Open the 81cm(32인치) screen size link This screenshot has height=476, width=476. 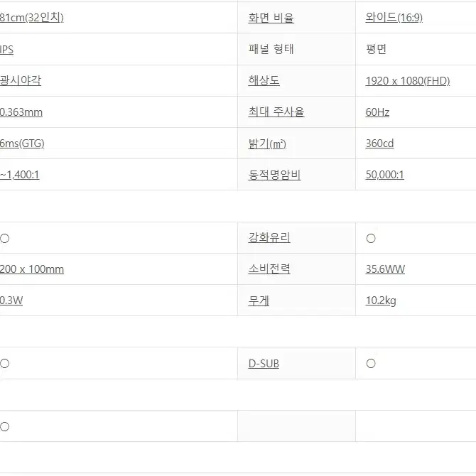[31, 18]
